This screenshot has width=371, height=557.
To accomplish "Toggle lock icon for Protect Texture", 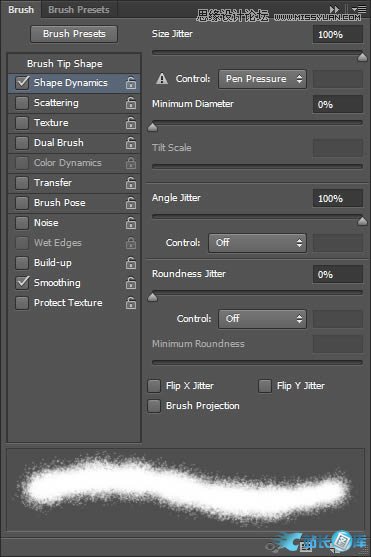I will pyautogui.click(x=131, y=303).
